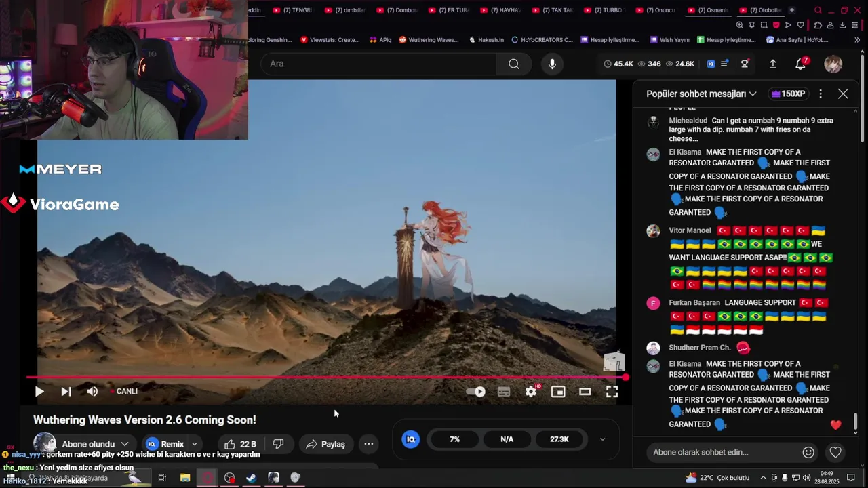Open the account avatar menu
Viewport: 868px width, 488px height.
[833, 64]
